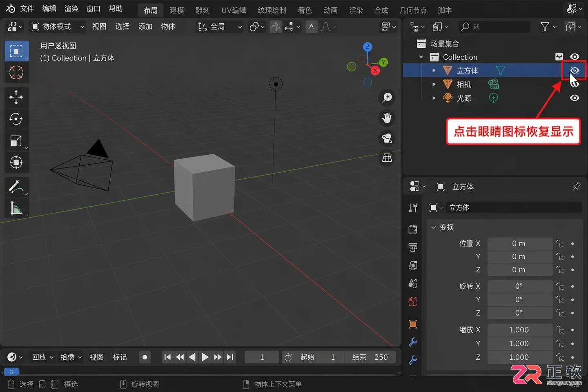Show the hidden 立方体 via its eye icon
588x392 pixels.
point(575,71)
